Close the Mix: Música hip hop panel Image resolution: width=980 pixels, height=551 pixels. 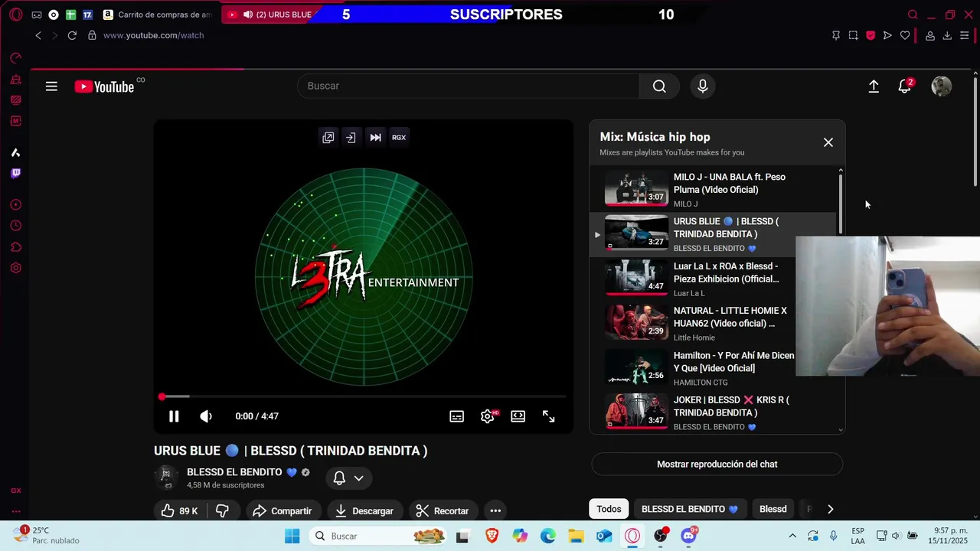tap(828, 142)
